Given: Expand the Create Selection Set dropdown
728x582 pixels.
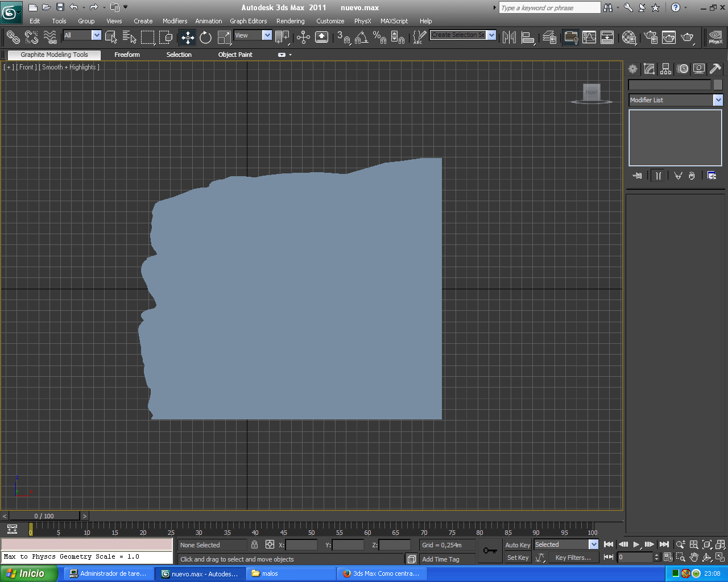Looking at the screenshot, I should [491, 35].
